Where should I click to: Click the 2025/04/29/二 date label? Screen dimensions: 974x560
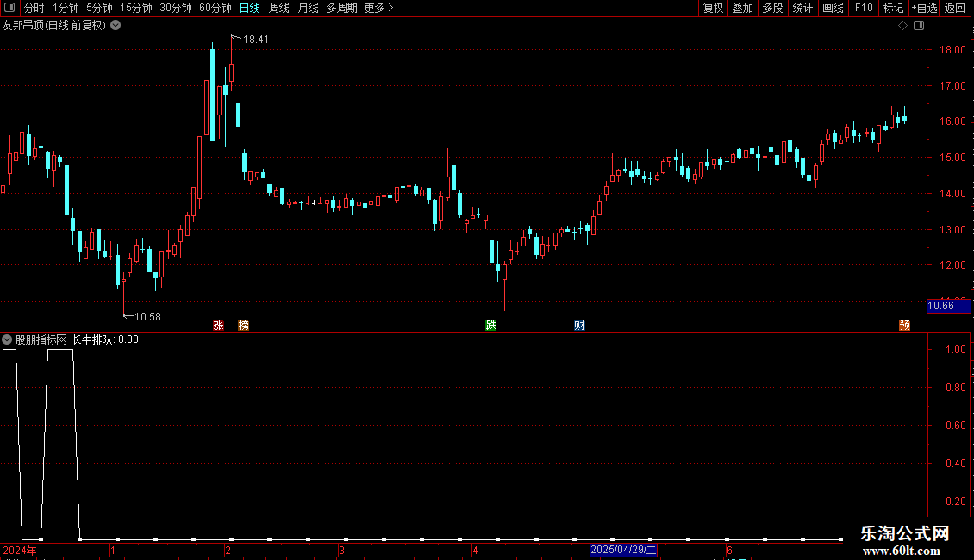click(623, 550)
